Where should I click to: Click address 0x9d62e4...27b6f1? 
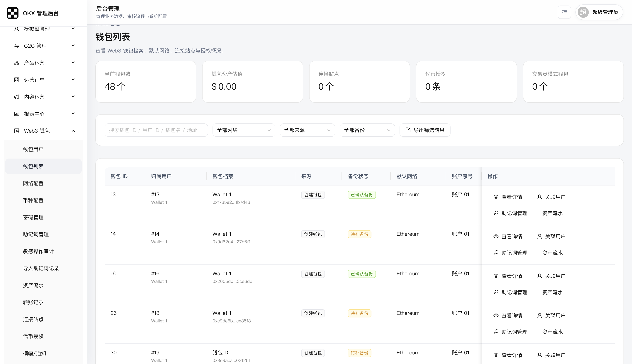pos(231,242)
